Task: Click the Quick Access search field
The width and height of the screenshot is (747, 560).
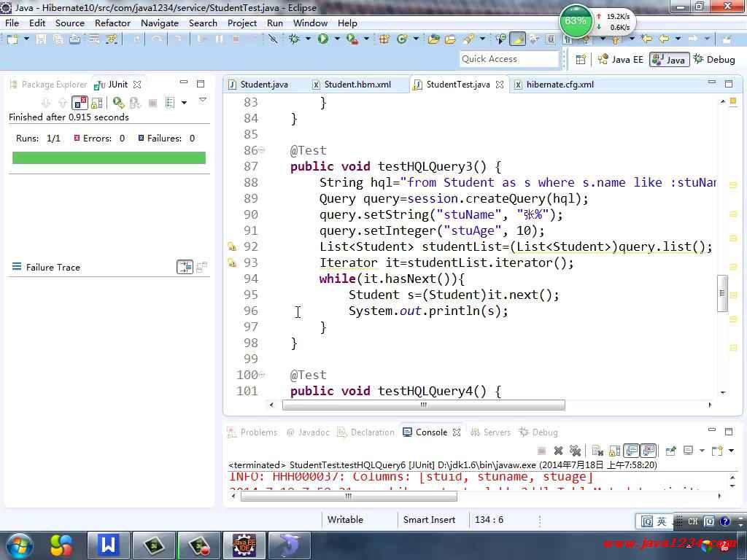Action: (x=509, y=59)
